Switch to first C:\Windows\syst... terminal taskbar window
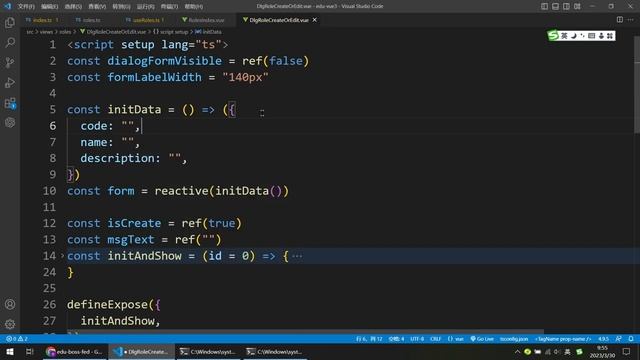The height and width of the screenshot is (360, 640). point(209,351)
